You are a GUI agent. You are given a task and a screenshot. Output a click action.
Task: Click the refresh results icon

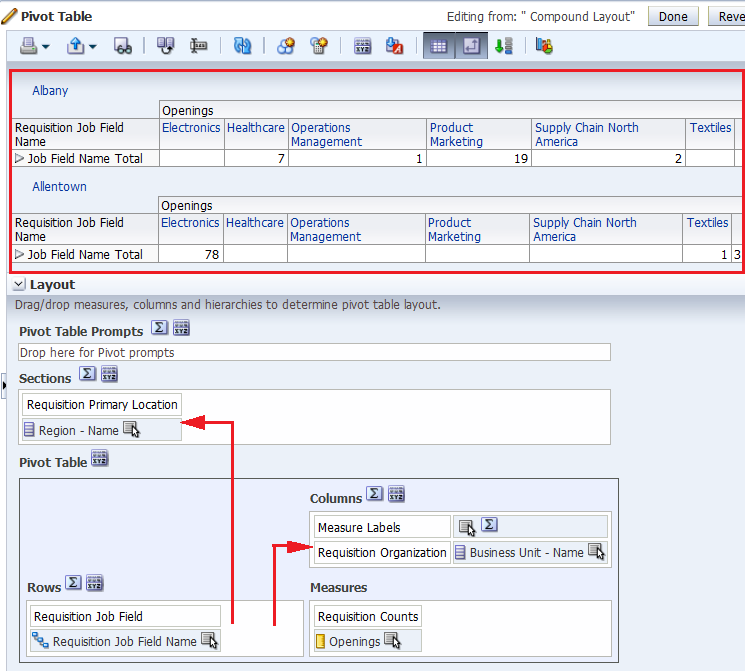[x=242, y=46]
